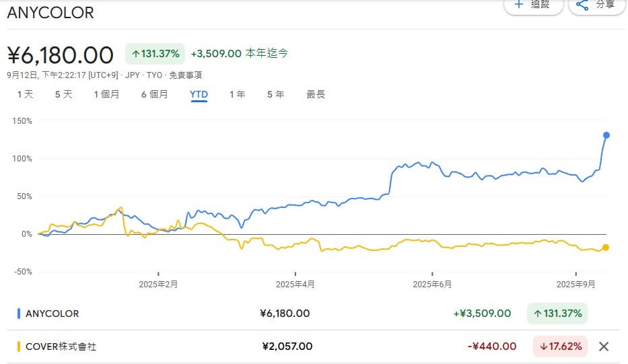
Task: Click the 50% y-axis label
Action: (x=24, y=196)
